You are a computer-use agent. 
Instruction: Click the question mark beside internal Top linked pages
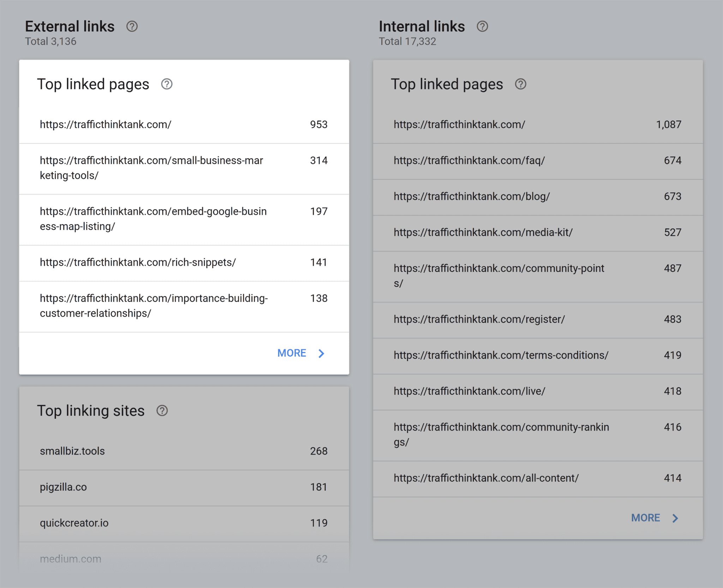point(521,84)
